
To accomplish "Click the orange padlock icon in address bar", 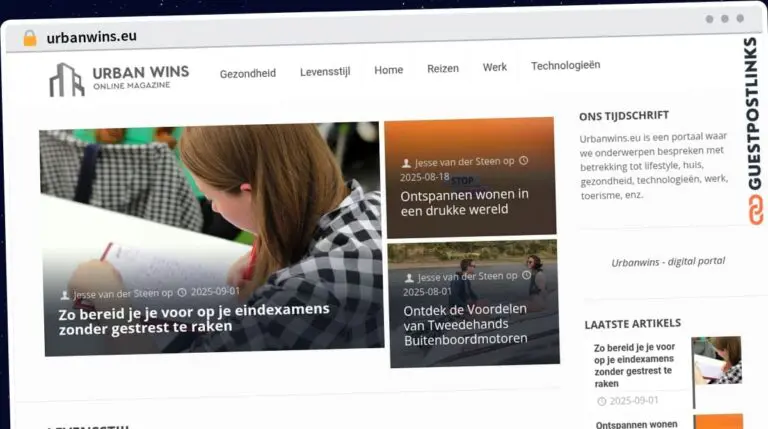I will tap(29, 37).
